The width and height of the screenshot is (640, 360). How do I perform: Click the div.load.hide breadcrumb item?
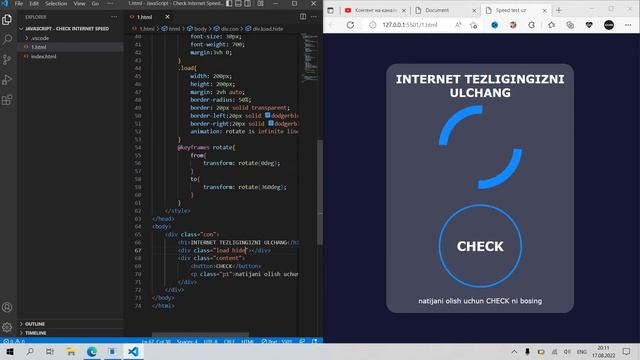click(x=264, y=29)
